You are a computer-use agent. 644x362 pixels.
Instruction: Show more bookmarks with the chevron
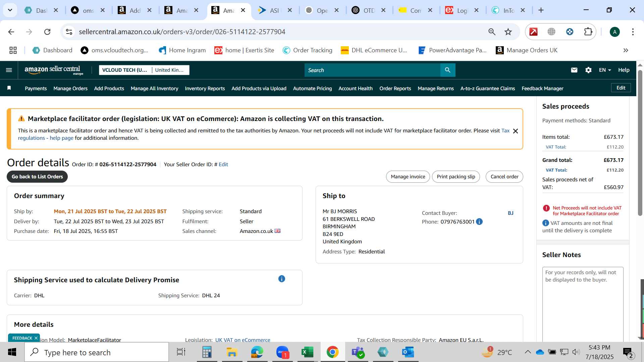point(626,50)
